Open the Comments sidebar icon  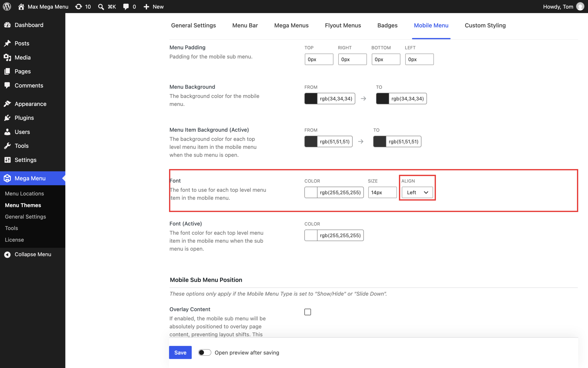(x=7, y=85)
